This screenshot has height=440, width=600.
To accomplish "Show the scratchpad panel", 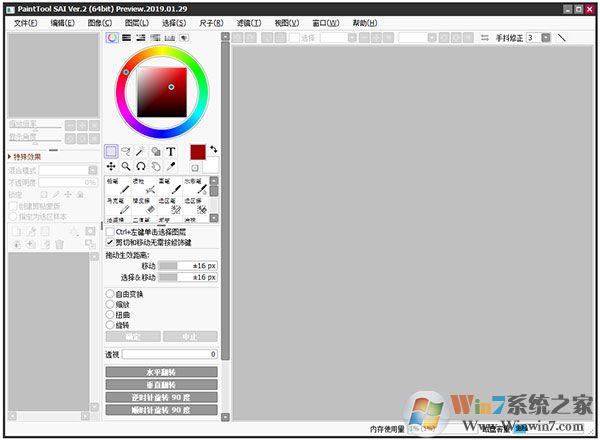I will (184, 37).
